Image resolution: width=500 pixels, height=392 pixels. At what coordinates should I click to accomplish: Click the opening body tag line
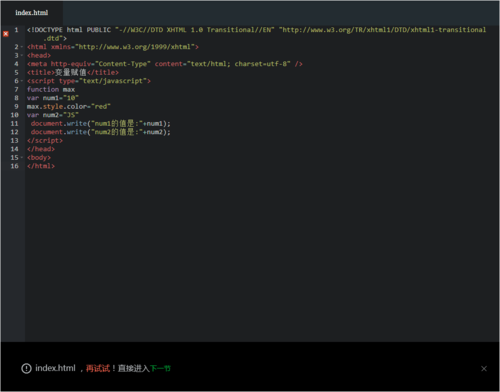39,157
